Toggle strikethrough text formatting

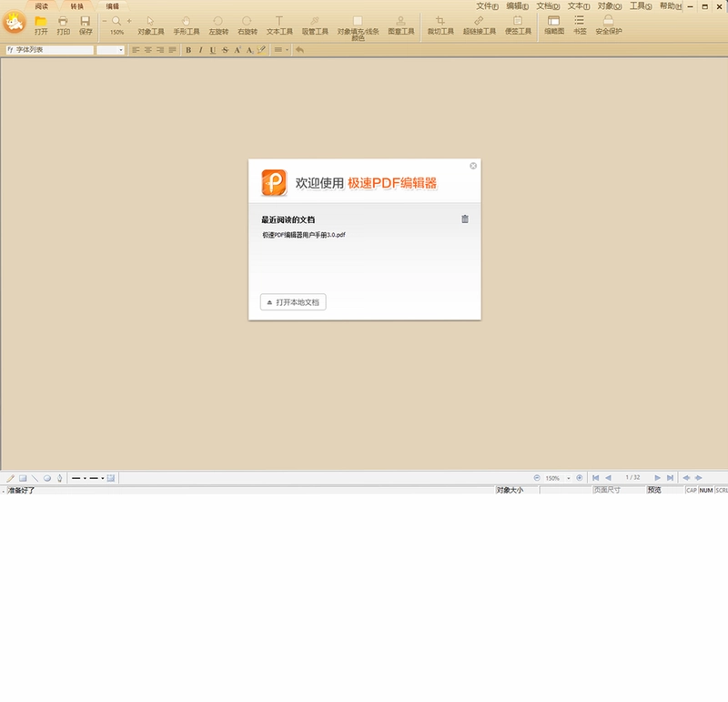(x=225, y=50)
